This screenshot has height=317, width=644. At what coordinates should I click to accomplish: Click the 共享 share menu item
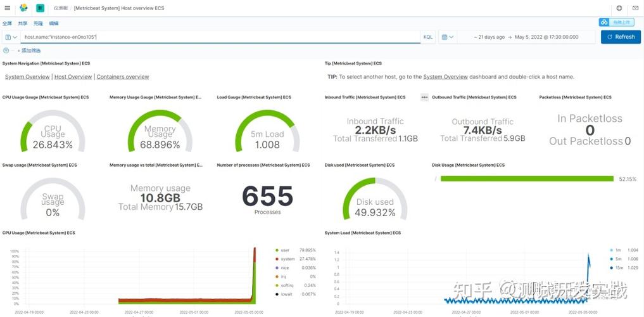[23, 23]
